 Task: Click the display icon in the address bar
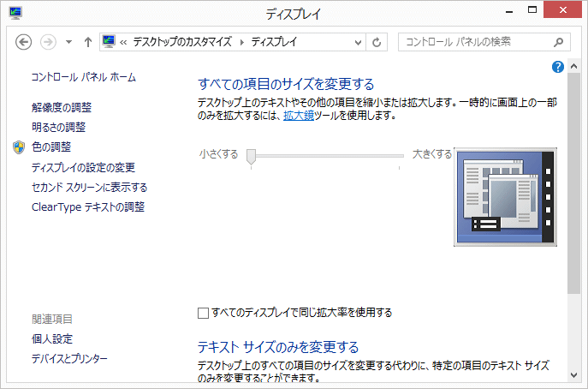(x=109, y=41)
